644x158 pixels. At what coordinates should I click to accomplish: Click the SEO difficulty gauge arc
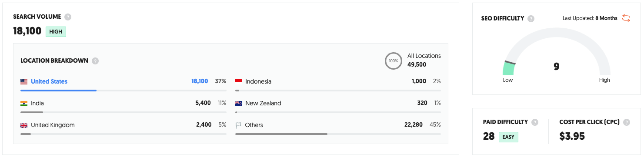[x=556, y=53]
